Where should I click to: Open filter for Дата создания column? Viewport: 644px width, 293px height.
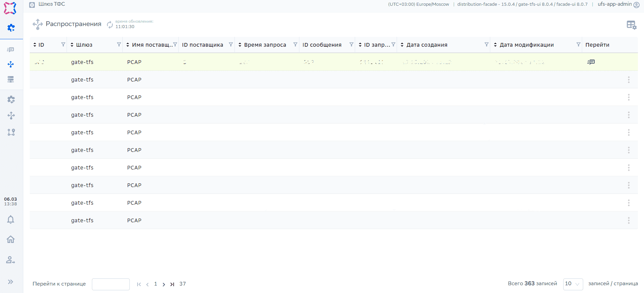pyautogui.click(x=487, y=45)
